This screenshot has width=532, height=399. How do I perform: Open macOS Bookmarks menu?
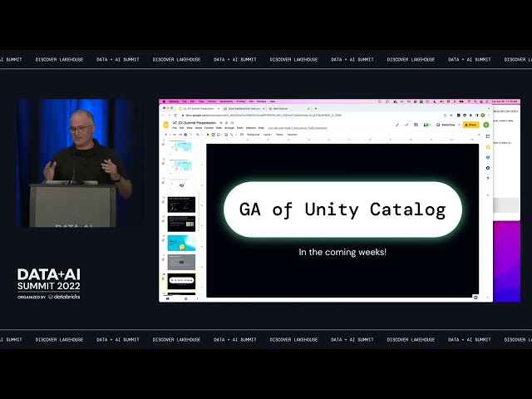(x=226, y=101)
